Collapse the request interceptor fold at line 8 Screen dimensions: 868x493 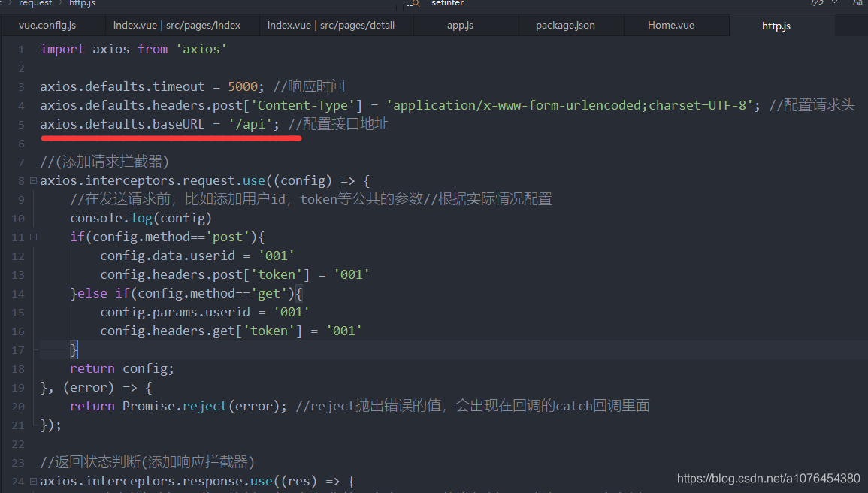(x=33, y=180)
